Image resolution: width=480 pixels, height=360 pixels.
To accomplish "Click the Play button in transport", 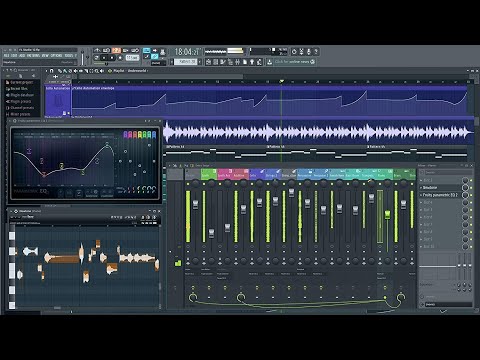I will (104, 57).
